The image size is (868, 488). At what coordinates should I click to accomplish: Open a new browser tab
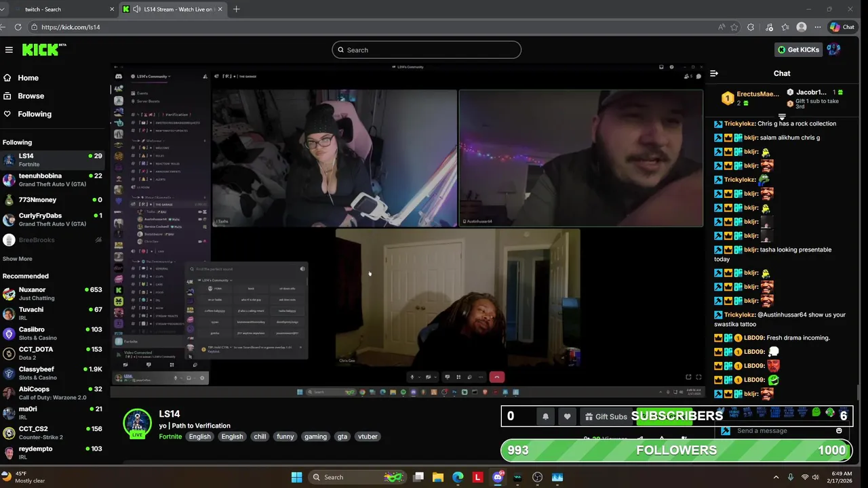coord(236,9)
